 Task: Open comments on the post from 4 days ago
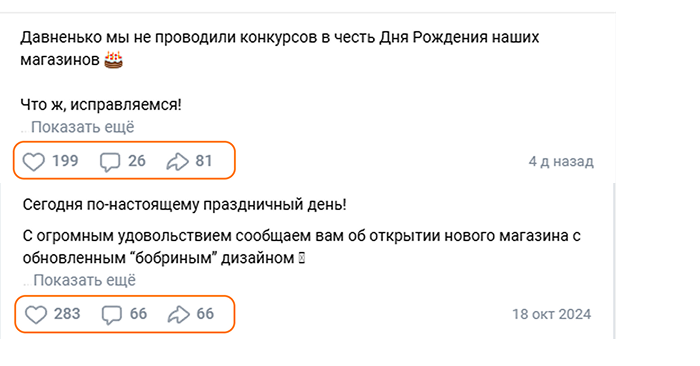(110, 162)
